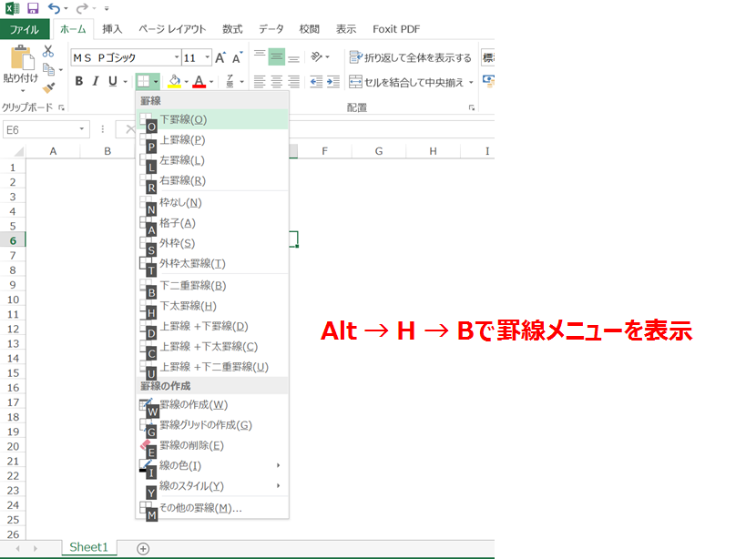Open the merge cells dropdown arrow
The height and width of the screenshot is (559, 756).
point(471,83)
